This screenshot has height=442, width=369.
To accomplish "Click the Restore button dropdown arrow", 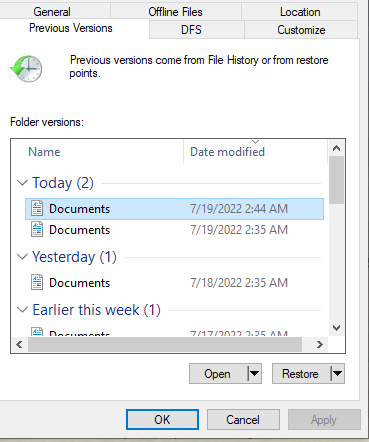I will 337,374.
